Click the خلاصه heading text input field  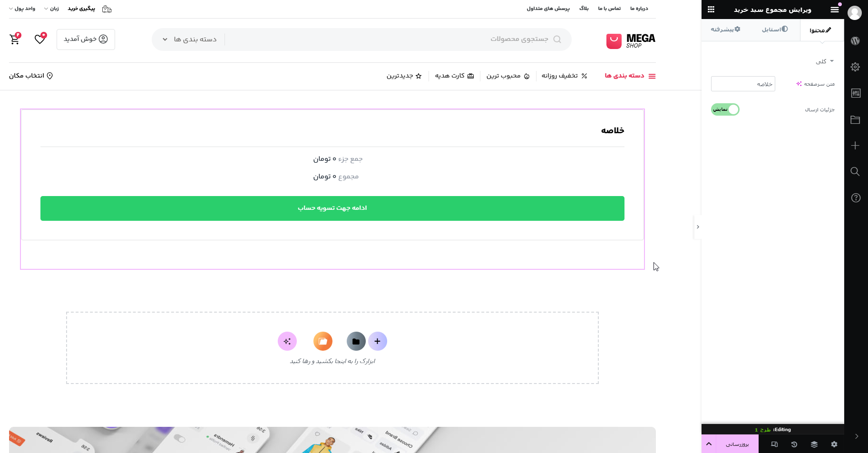pos(743,84)
